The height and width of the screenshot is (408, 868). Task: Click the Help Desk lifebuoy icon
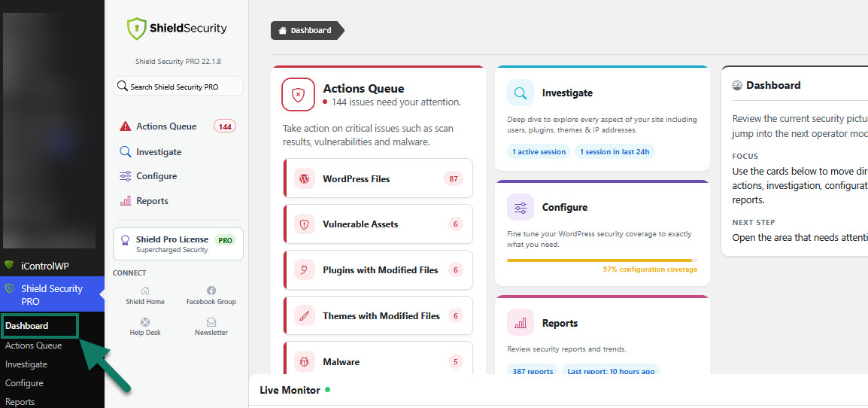coord(145,321)
